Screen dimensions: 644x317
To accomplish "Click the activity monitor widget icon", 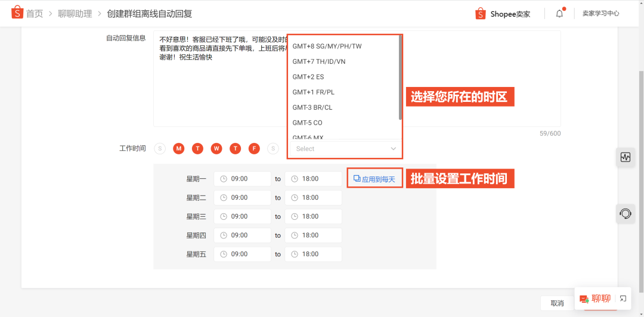I will 626,157.
